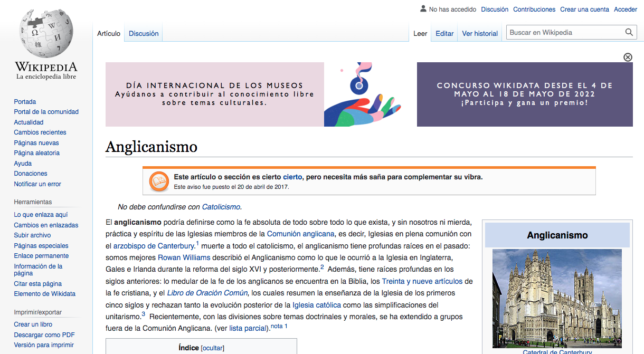Click the Buscar en Wikipedia search field
The width and height of the screenshot is (644, 354).
(x=565, y=33)
